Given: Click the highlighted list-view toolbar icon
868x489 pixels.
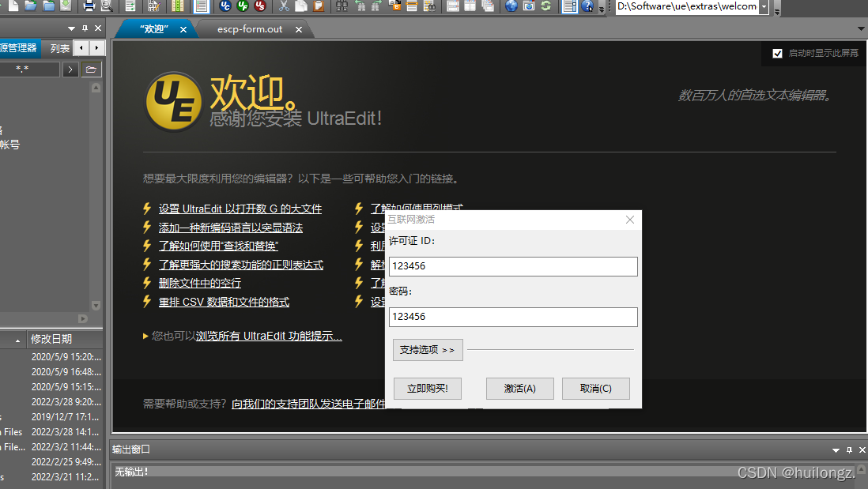Looking at the screenshot, I should 202,6.
